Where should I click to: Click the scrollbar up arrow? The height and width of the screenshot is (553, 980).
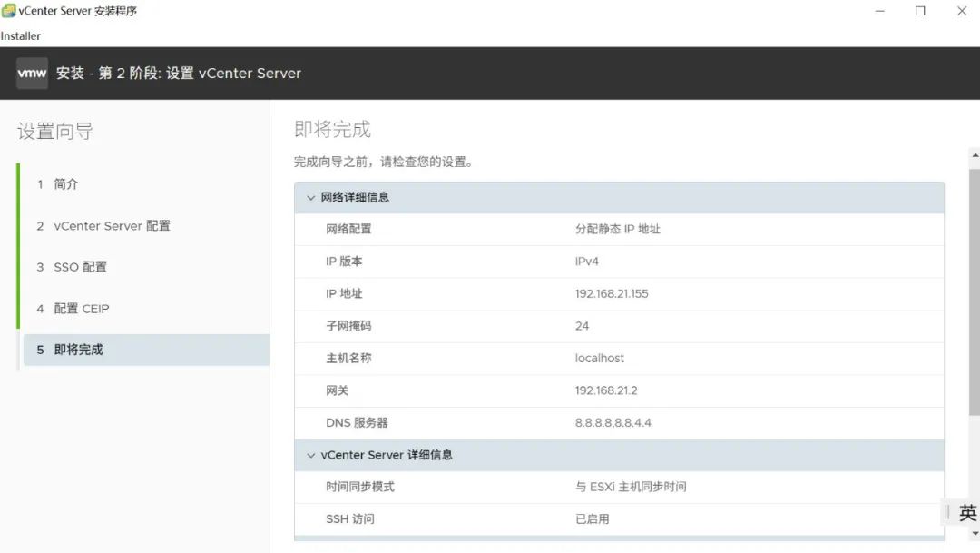click(x=975, y=154)
